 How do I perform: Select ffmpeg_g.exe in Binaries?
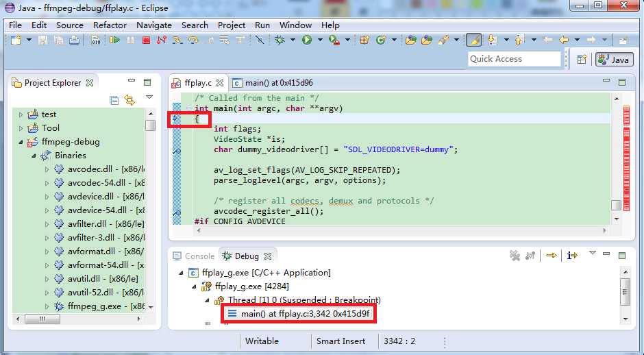(x=99, y=306)
